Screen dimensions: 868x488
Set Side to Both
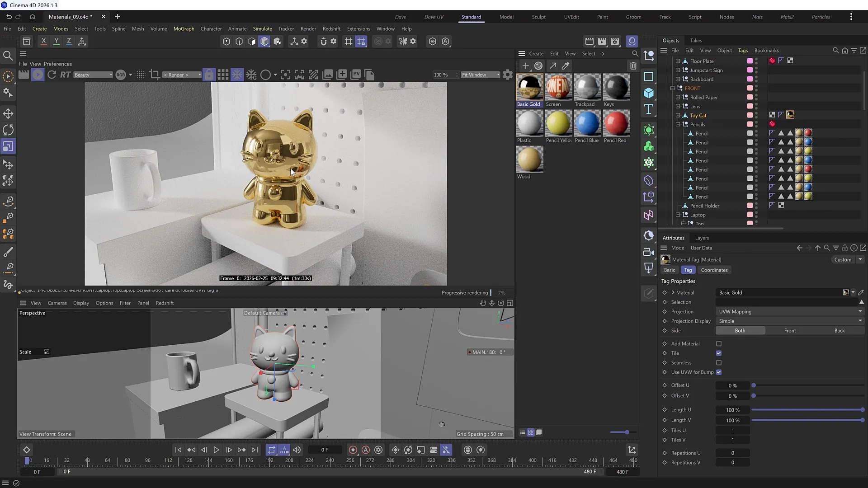[740, 331]
